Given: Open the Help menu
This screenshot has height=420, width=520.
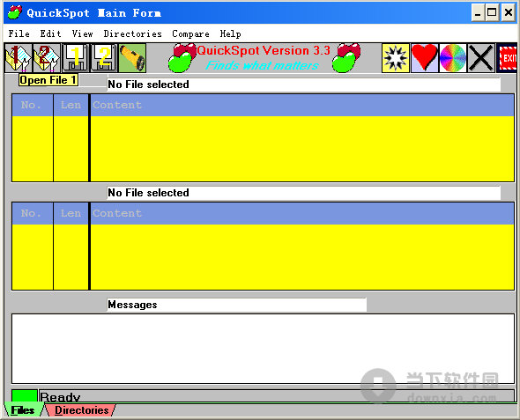Looking at the screenshot, I should [231, 33].
